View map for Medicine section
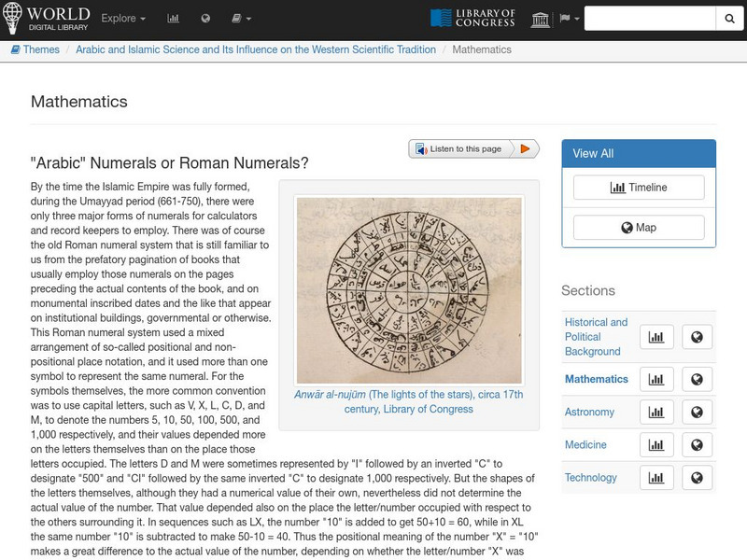 pos(697,445)
